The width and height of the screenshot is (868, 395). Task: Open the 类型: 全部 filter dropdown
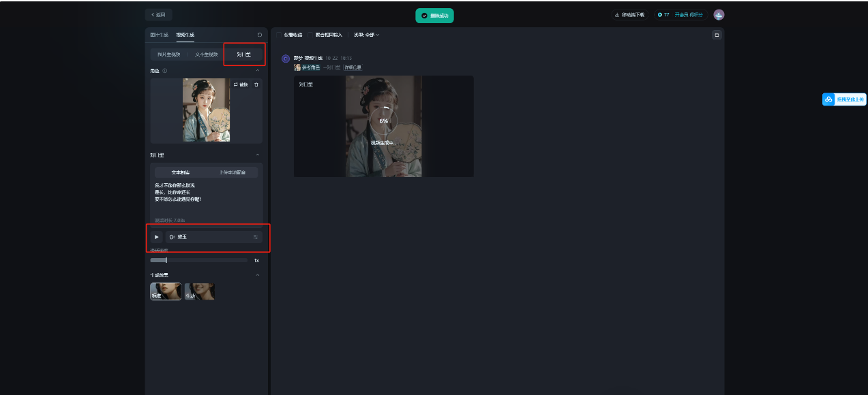[x=366, y=35]
